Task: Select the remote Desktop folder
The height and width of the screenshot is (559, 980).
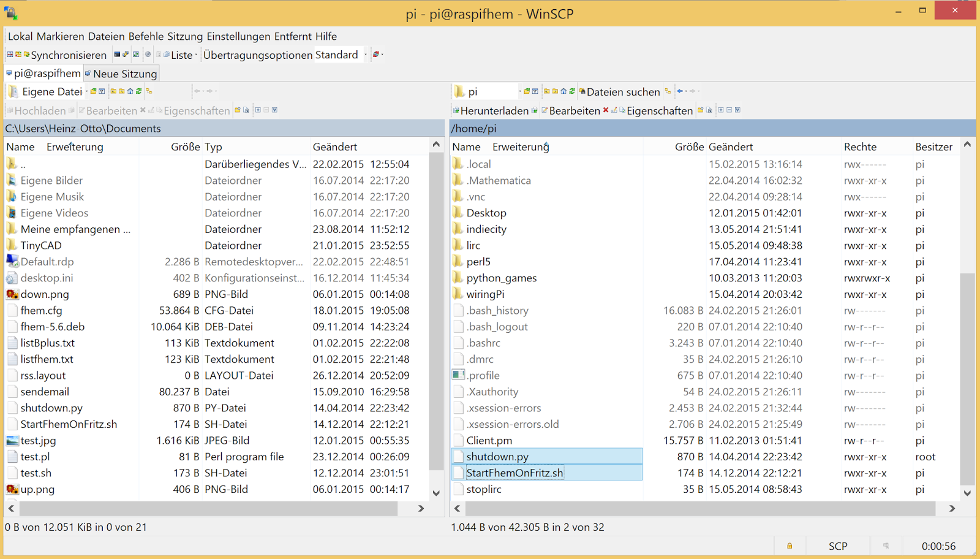Action: (486, 213)
